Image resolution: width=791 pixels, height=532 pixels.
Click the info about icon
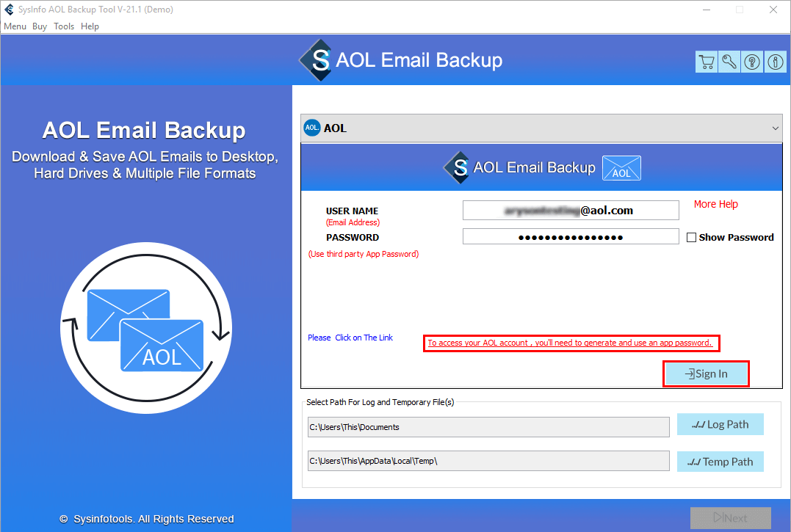click(776, 62)
